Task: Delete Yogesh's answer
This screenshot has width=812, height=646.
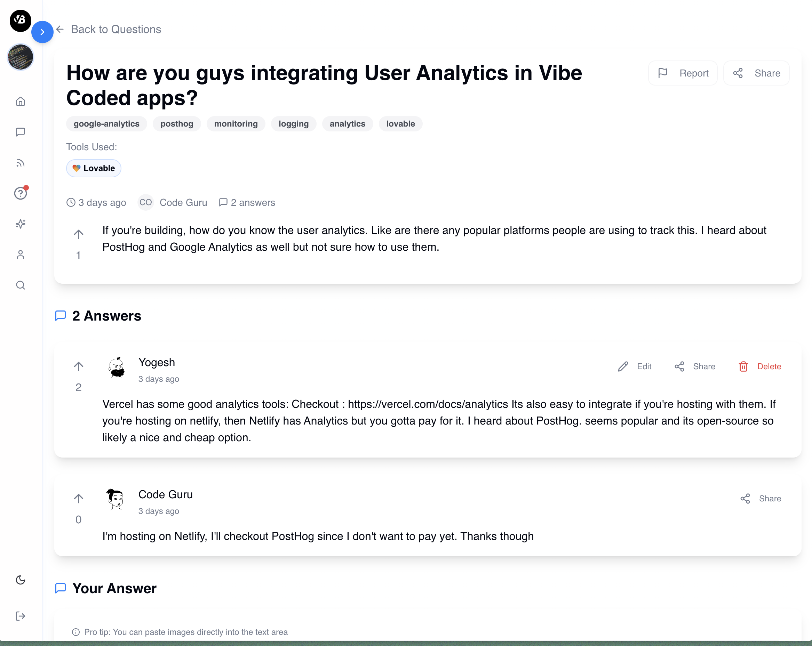Action: pyautogui.click(x=760, y=366)
